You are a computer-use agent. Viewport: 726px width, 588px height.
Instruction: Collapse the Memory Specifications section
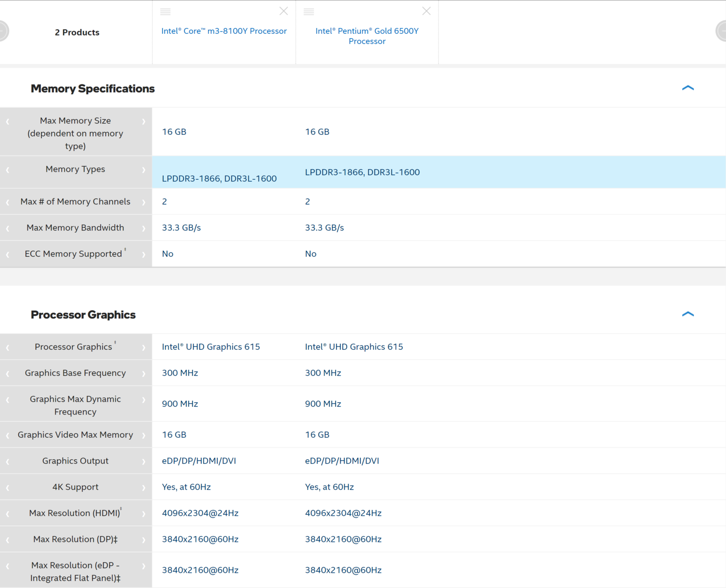point(688,88)
